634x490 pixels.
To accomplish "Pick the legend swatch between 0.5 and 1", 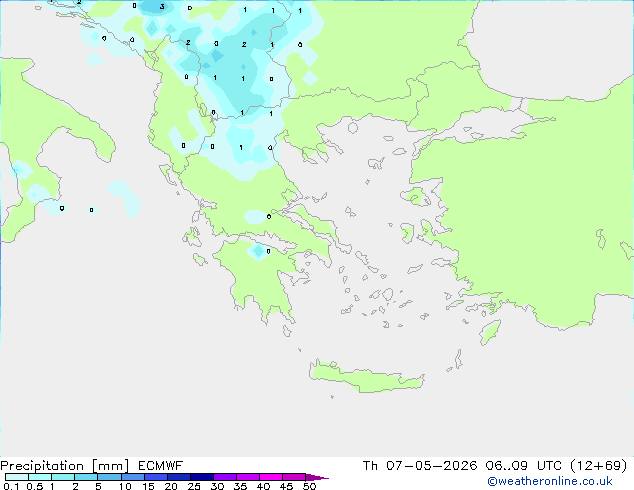I will coord(40,477).
